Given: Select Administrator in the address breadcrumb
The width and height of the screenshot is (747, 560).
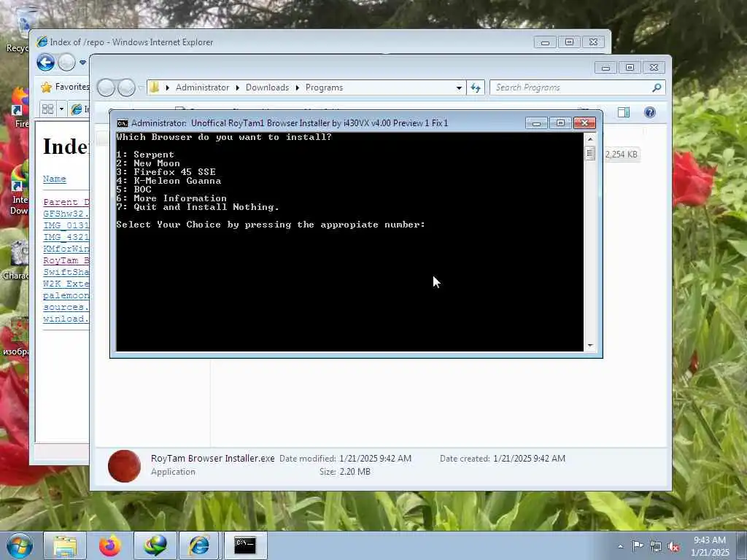Looking at the screenshot, I should click(202, 87).
